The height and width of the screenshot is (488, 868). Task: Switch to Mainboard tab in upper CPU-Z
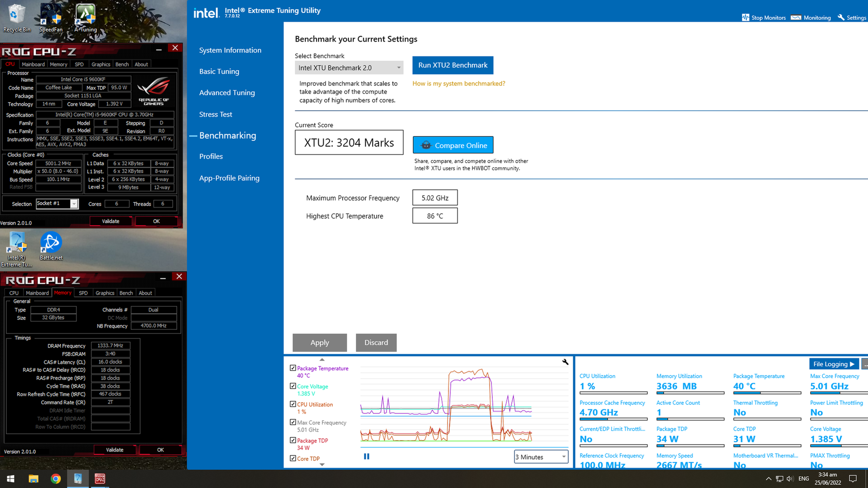coord(33,64)
